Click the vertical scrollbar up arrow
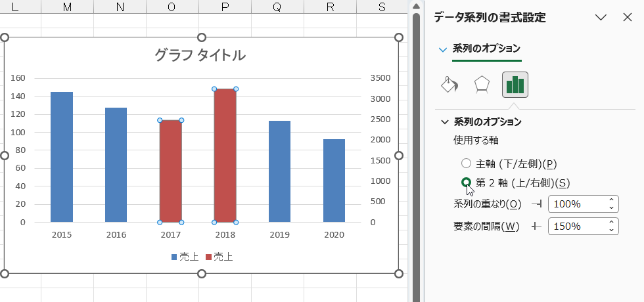Screen dimensions: 644x302 click(416, 6)
